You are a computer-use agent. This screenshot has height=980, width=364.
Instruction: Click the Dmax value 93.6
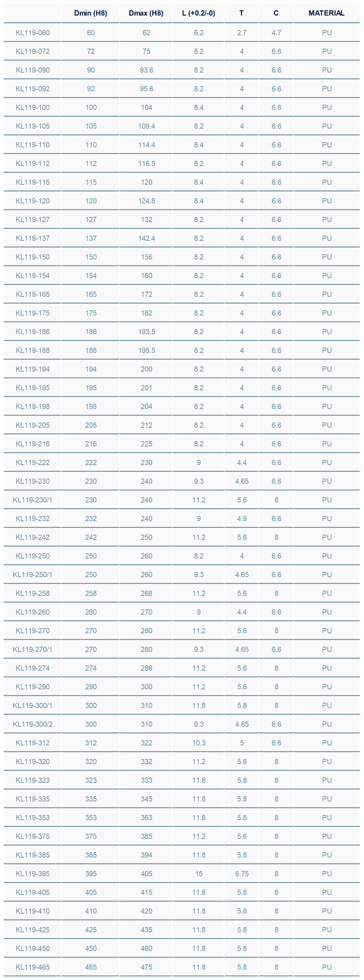click(x=147, y=70)
